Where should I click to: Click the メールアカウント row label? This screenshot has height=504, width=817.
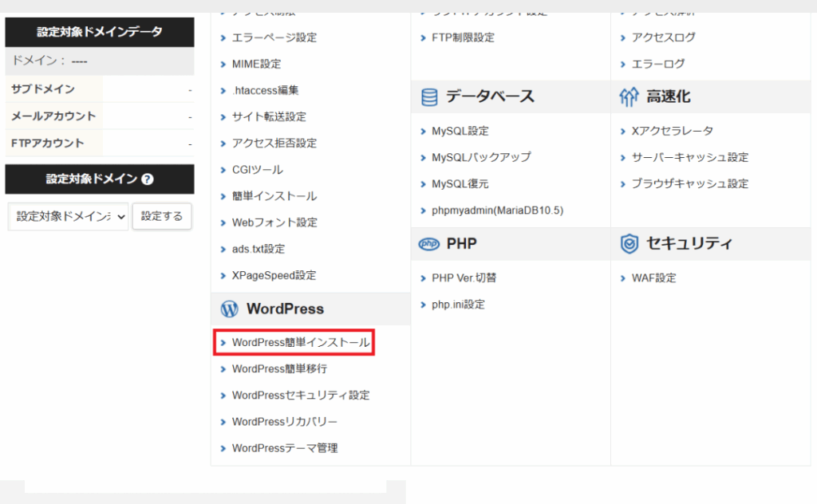pyautogui.click(x=53, y=116)
